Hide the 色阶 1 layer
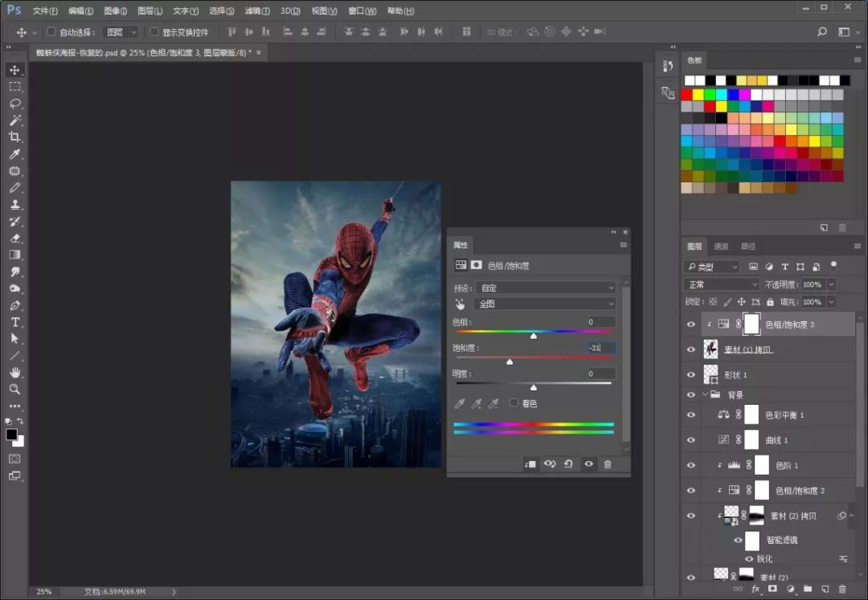The width and height of the screenshot is (868, 600). coord(691,465)
